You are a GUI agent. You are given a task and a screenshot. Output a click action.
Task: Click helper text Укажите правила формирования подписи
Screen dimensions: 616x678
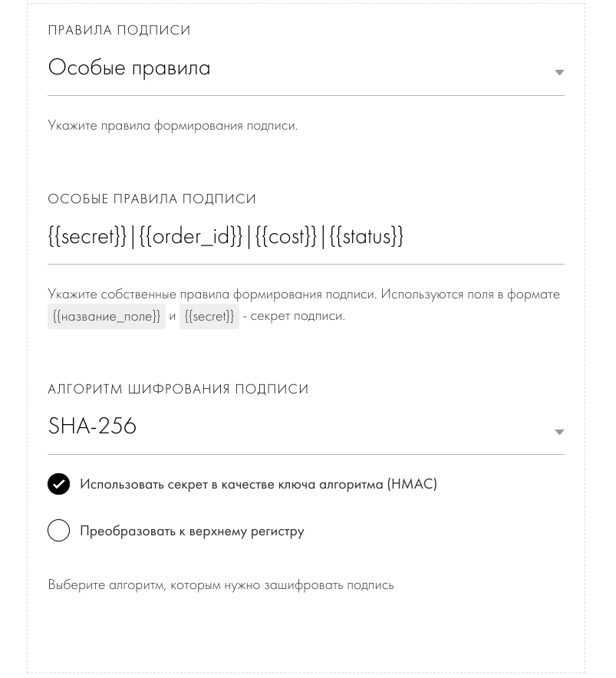pos(173,126)
